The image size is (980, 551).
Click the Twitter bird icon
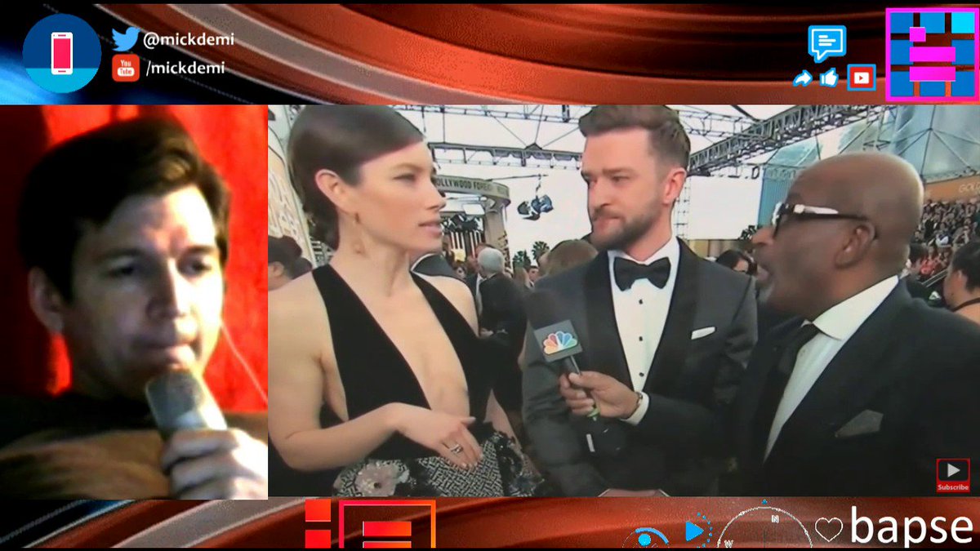coord(125,39)
